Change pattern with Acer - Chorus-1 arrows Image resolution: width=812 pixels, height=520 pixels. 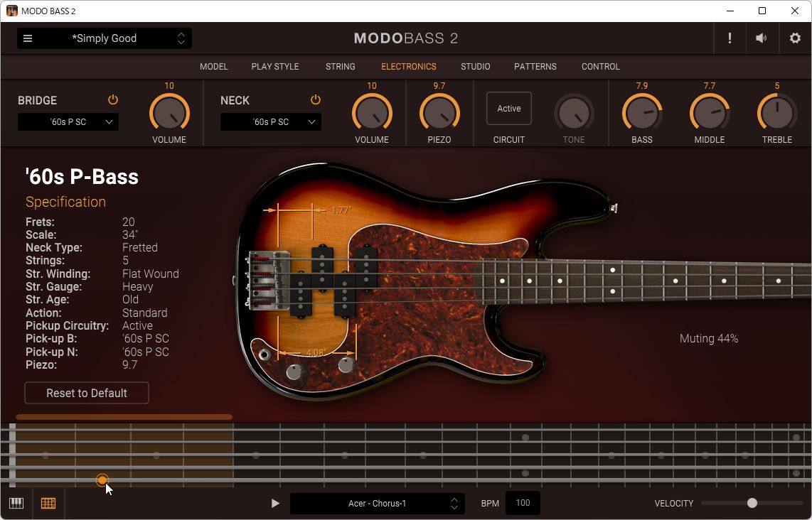coord(454,503)
